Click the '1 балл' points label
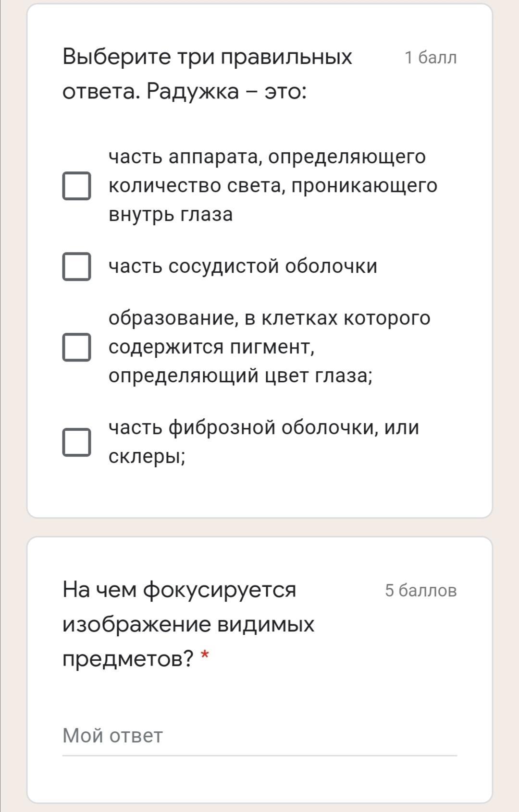This screenshot has height=812, width=519. 431,58
